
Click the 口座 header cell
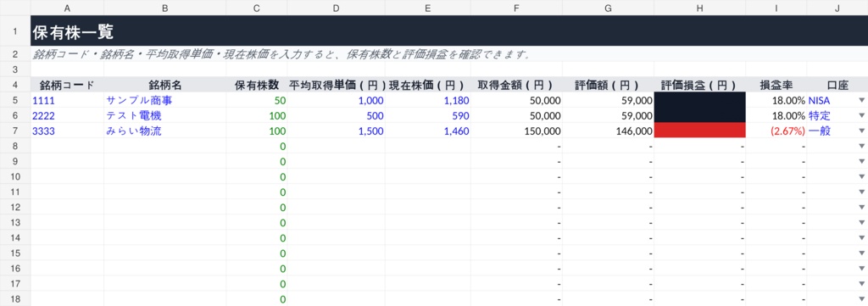pos(837,85)
